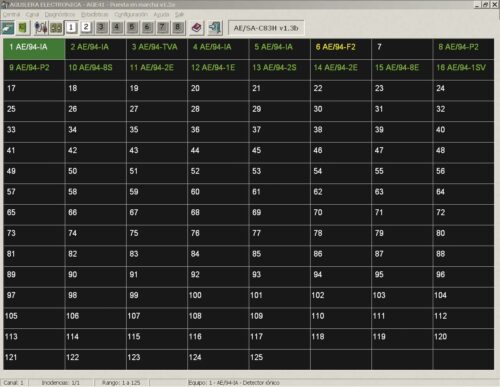The width and height of the screenshot is (500, 387).
Task: Select device cell 11 AE/94-2E
Action: point(157,70)
